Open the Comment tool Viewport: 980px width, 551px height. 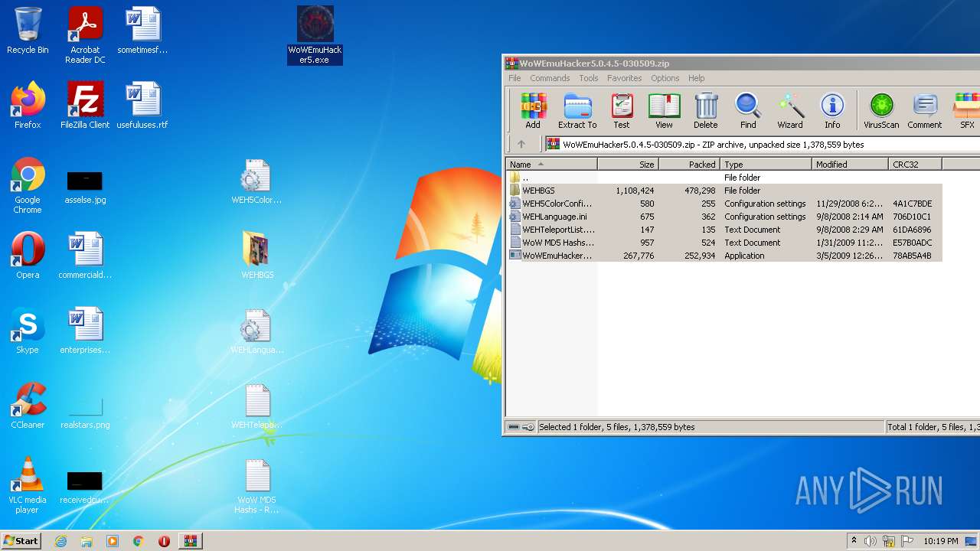point(925,111)
